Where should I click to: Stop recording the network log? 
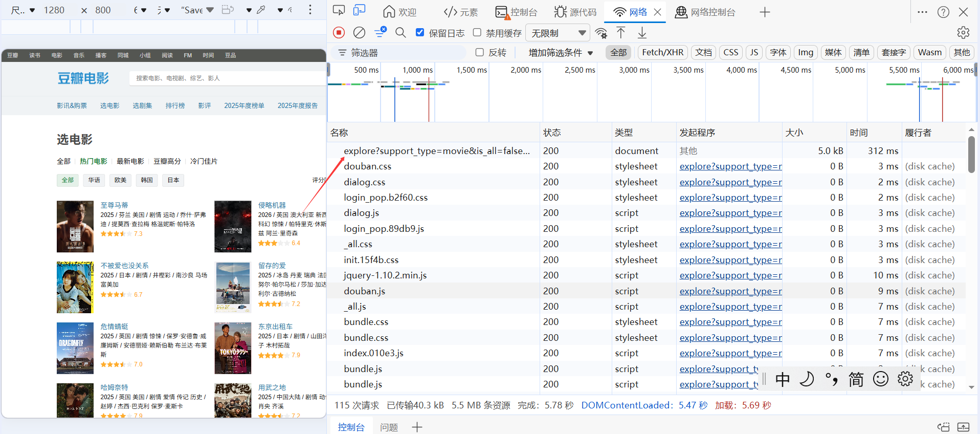pyautogui.click(x=339, y=33)
